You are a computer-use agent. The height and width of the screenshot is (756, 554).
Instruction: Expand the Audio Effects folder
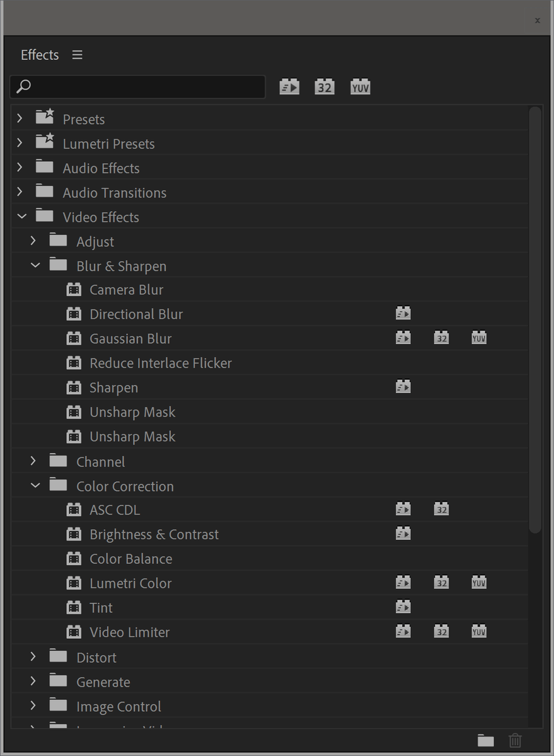coord(19,168)
